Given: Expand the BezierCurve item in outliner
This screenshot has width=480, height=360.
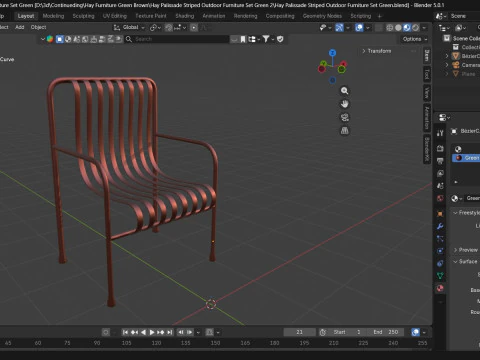Looking at the screenshot, I should 447,56.
